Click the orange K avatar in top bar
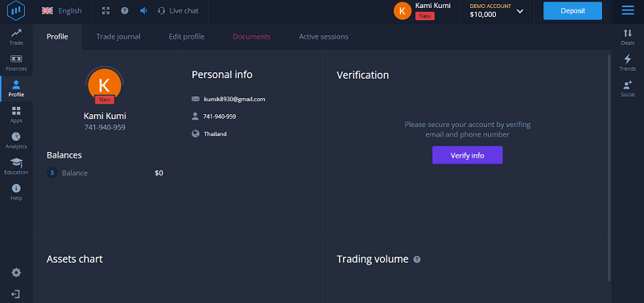The width and height of the screenshot is (644, 303). coord(402,11)
